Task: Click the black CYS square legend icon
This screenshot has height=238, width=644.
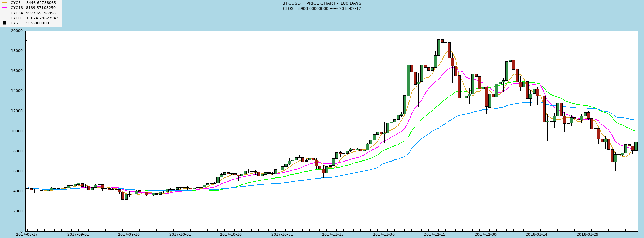Action: pyautogui.click(x=4, y=23)
